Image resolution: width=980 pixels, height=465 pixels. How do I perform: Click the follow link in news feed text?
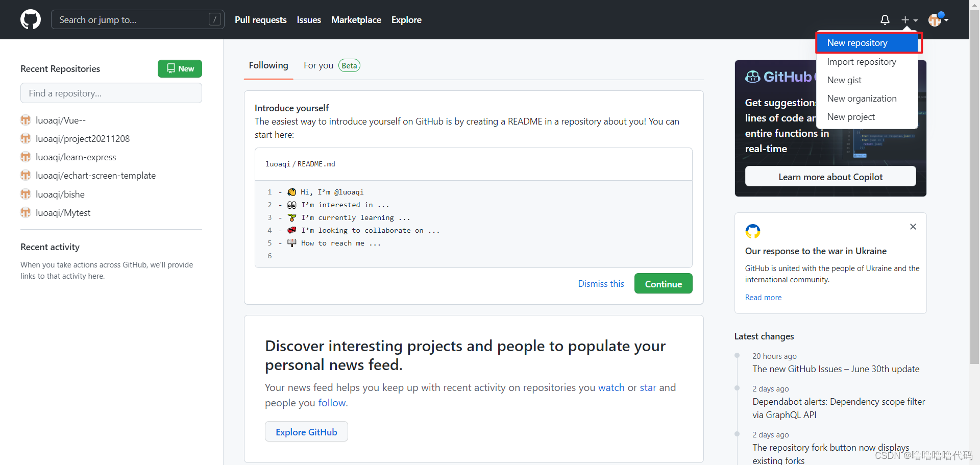(x=332, y=403)
